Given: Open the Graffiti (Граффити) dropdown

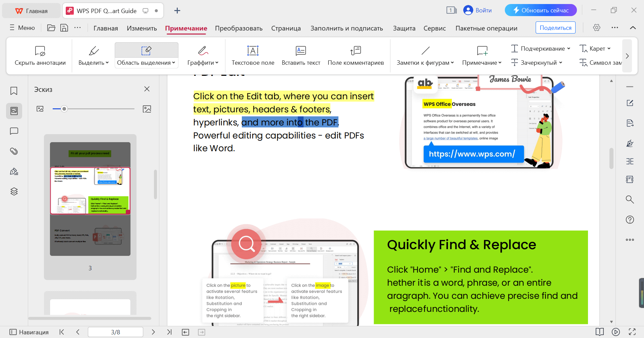Looking at the screenshot, I should [217, 63].
